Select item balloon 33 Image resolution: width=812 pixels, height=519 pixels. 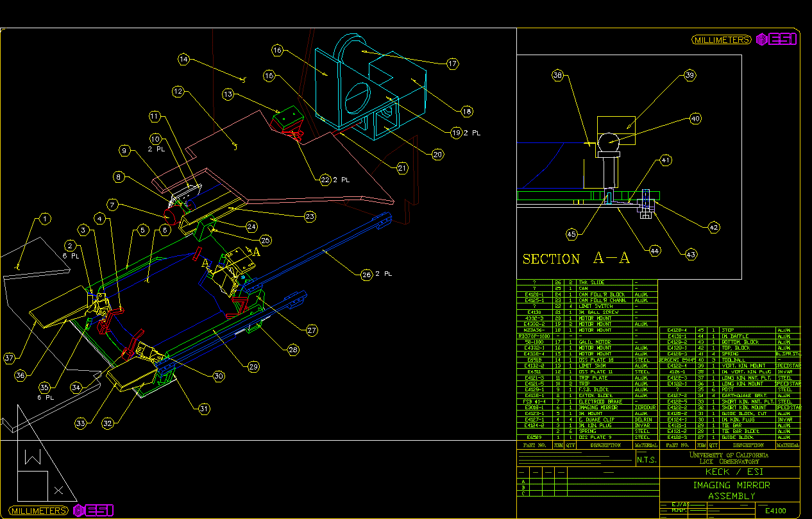81,423
